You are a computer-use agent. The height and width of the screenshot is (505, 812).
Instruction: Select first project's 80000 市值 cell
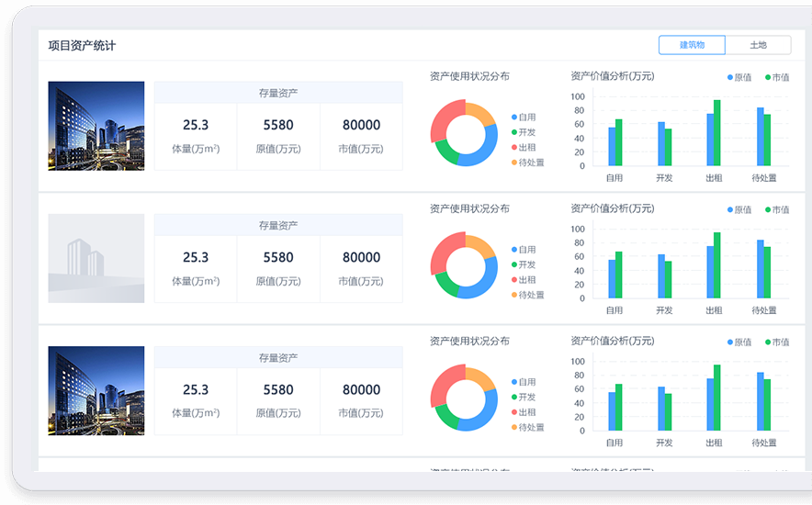(x=362, y=137)
